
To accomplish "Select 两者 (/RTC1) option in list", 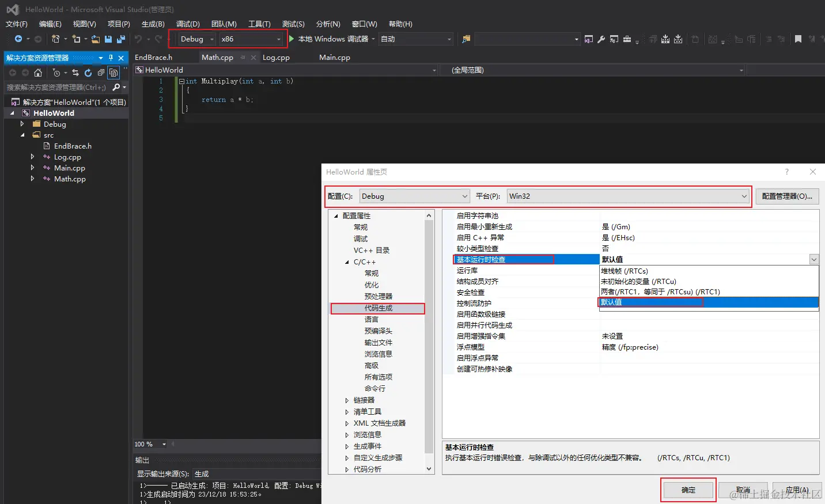I will pyautogui.click(x=709, y=291).
